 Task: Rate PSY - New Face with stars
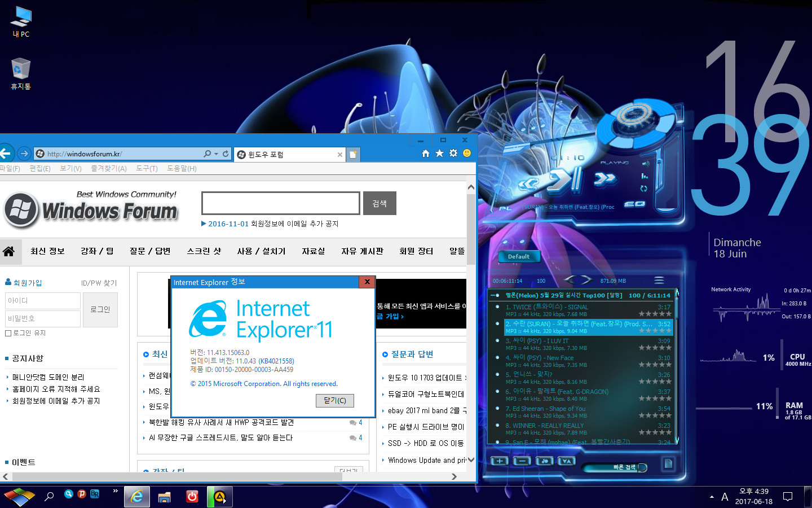tap(655, 365)
